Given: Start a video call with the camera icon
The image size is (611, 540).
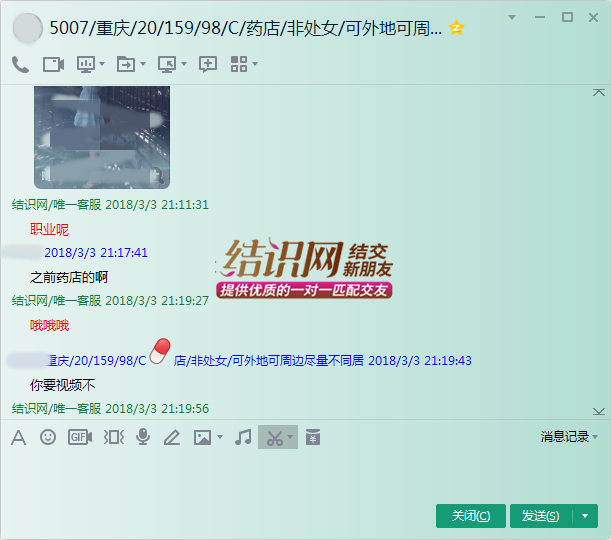Looking at the screenshot, I should click(53, 64).
